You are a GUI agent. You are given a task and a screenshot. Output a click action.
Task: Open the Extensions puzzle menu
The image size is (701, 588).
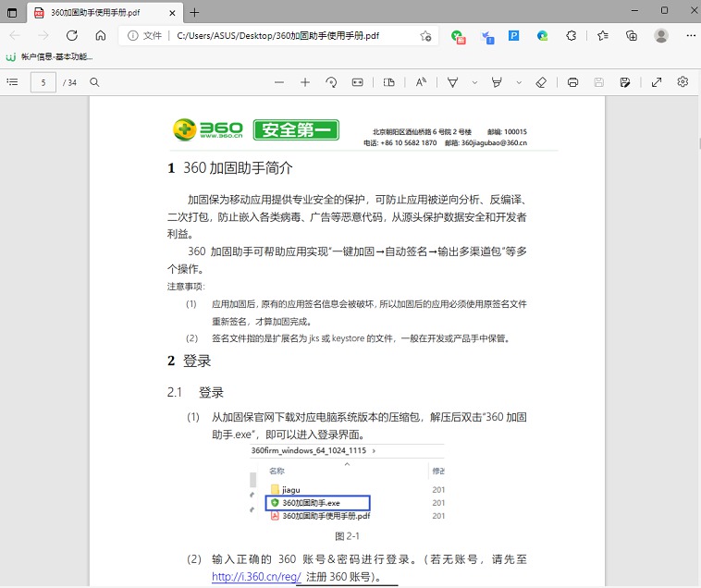click(571, 36)
